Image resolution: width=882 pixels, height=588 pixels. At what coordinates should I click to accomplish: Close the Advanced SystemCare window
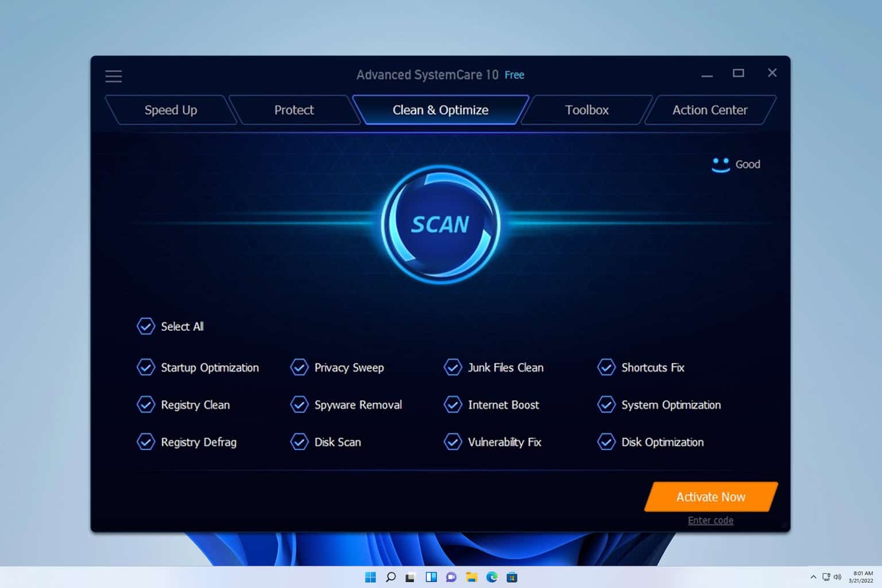coord(772,73)
